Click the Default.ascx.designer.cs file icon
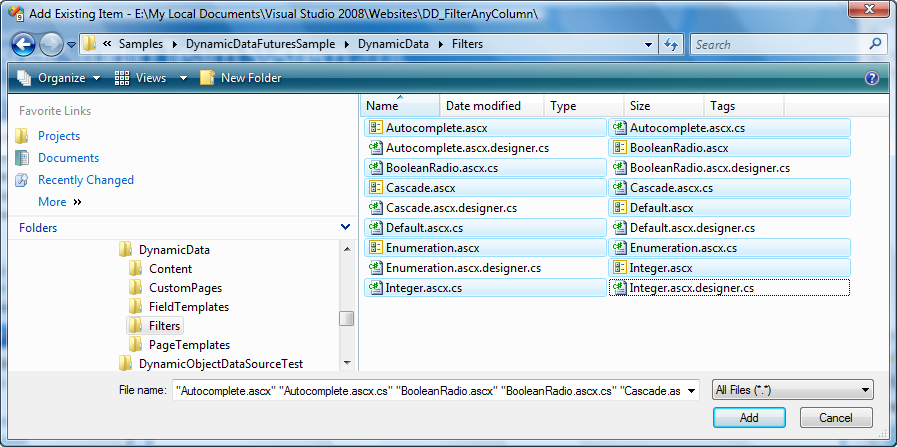The height and width of the screenshot is (447, 897). 620,228
